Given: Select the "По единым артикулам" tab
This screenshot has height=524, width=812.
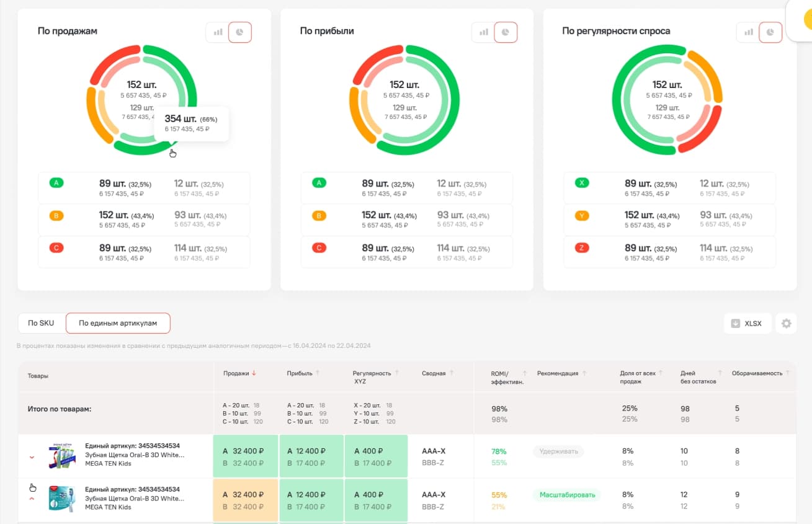Looking at the screenshot, I should 118,323.
